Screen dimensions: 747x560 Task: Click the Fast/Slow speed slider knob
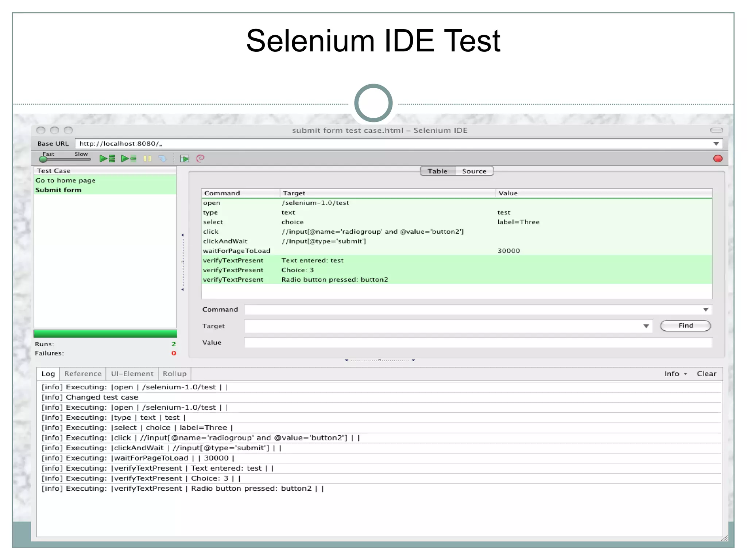[43, 159]
